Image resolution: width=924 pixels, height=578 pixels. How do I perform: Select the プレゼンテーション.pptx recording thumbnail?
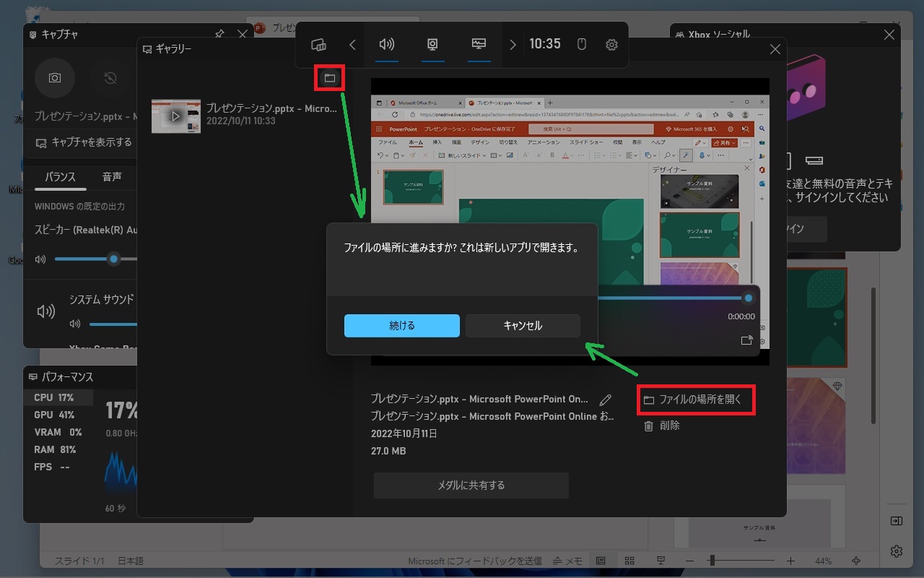click(176, 116)
